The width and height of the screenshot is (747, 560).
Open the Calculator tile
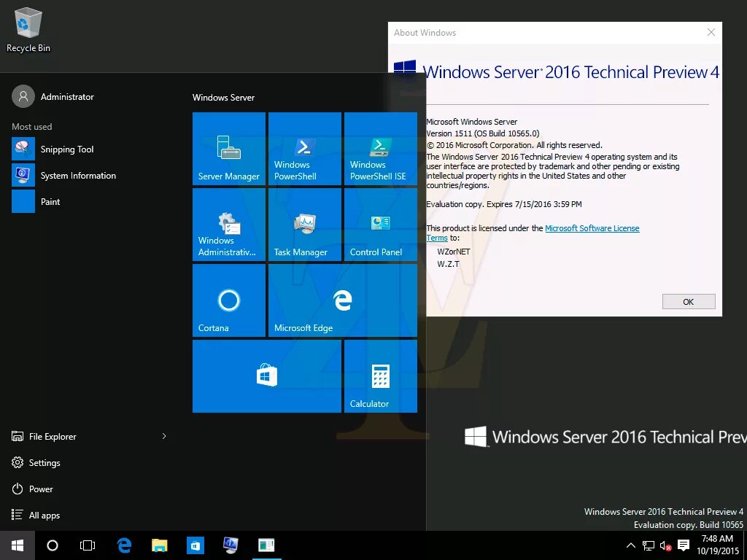(x=379, y=376)
